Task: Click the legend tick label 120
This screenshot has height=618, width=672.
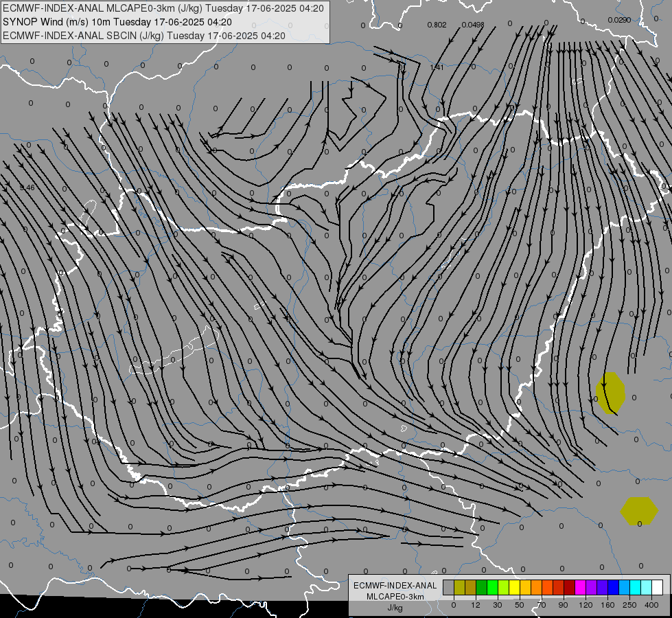Action: (x=586, y=605)
